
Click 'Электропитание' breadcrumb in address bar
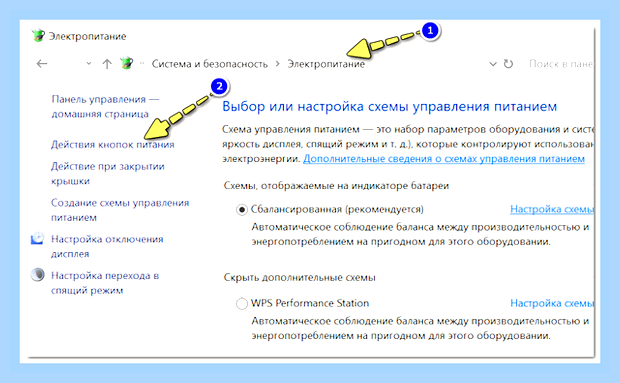(x=326, y=64)
